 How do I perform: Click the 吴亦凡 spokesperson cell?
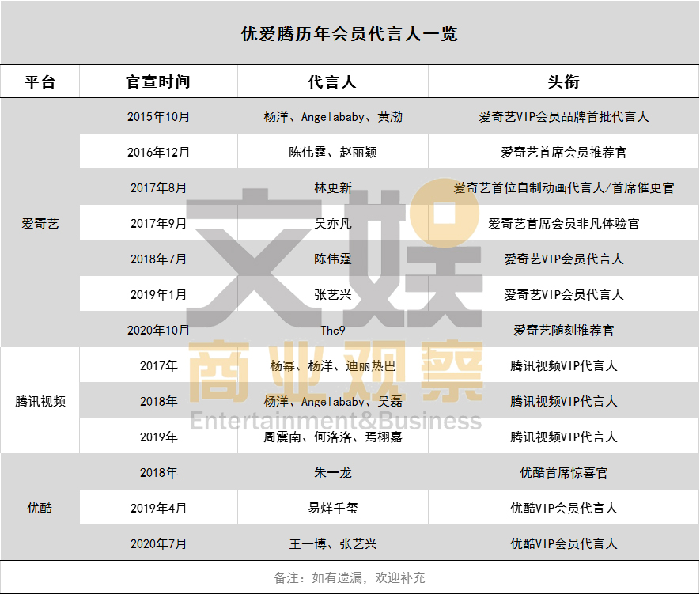coord(333,223)
